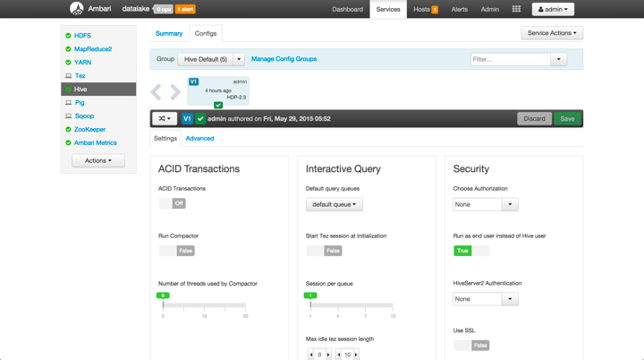Image resolution: width=644 pixels, height=360 pixels.
Task: Expand the Choose Authorization dropdown
Action: [x=485, y=204]
